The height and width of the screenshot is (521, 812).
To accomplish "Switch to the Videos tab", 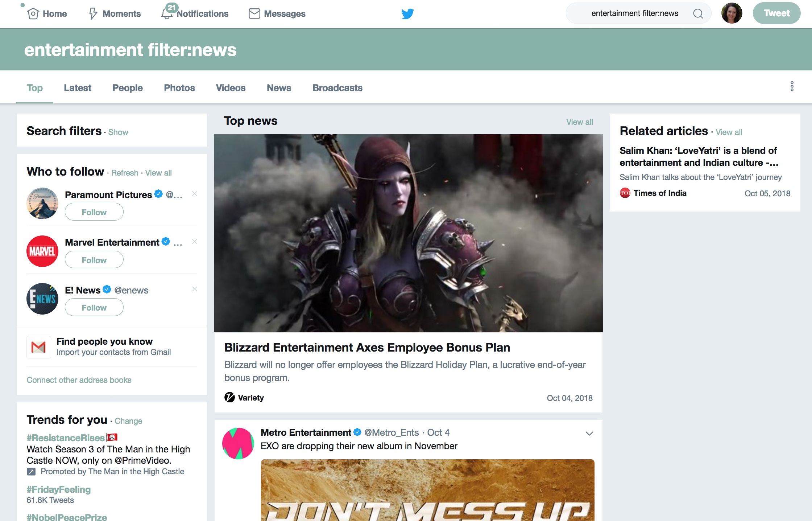I will click(x=231, y=88).
